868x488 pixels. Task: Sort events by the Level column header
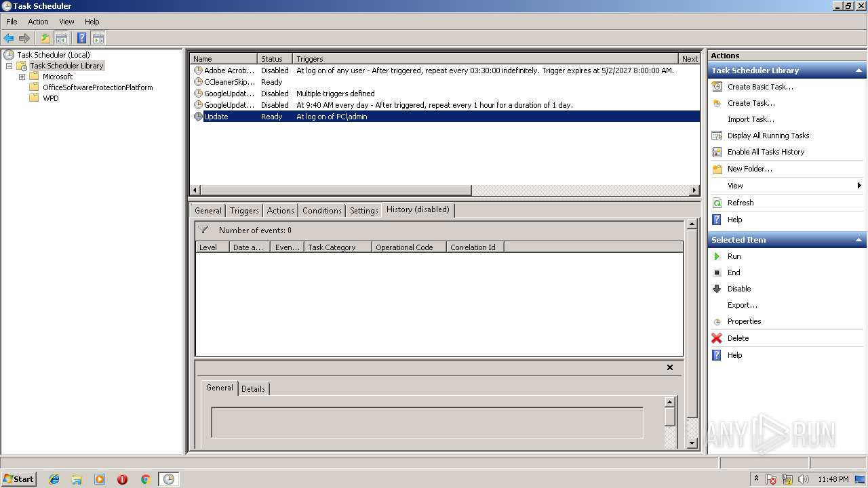click(213, 247)
